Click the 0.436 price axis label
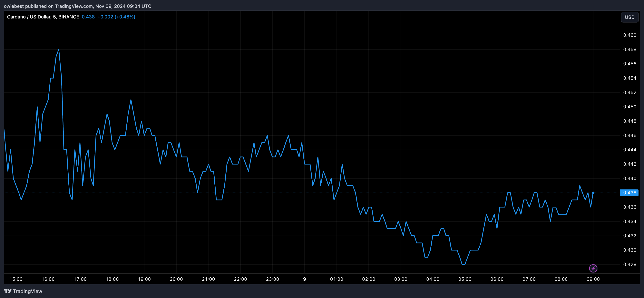Image resolution: width=644 pixels, height=298 pixels. point(629,207)
